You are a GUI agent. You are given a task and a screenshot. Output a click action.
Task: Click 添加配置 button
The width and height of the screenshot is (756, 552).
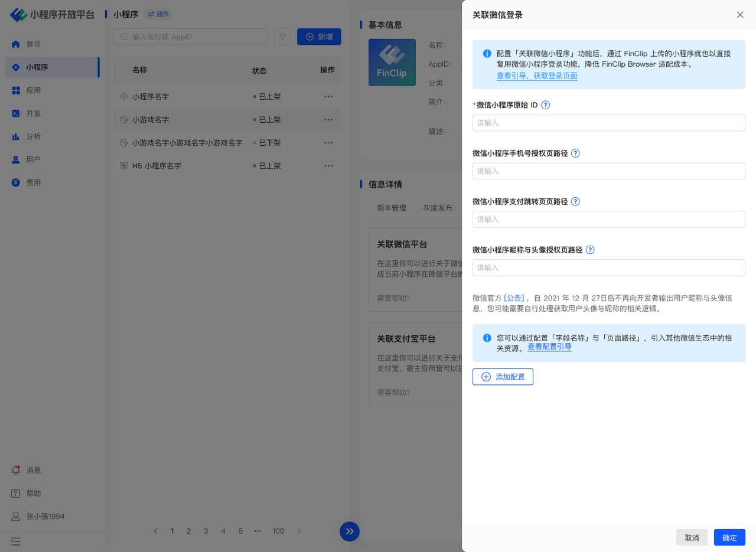tap(503, 377)
